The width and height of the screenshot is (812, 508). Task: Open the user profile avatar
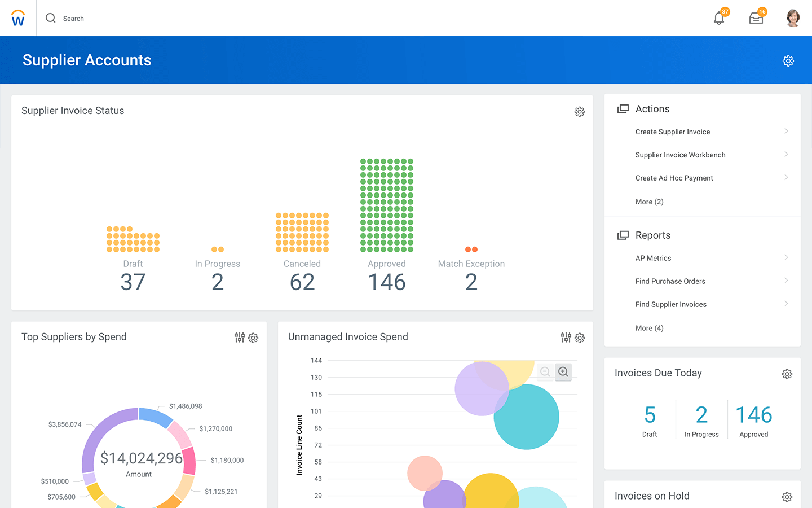coord(793,18)
